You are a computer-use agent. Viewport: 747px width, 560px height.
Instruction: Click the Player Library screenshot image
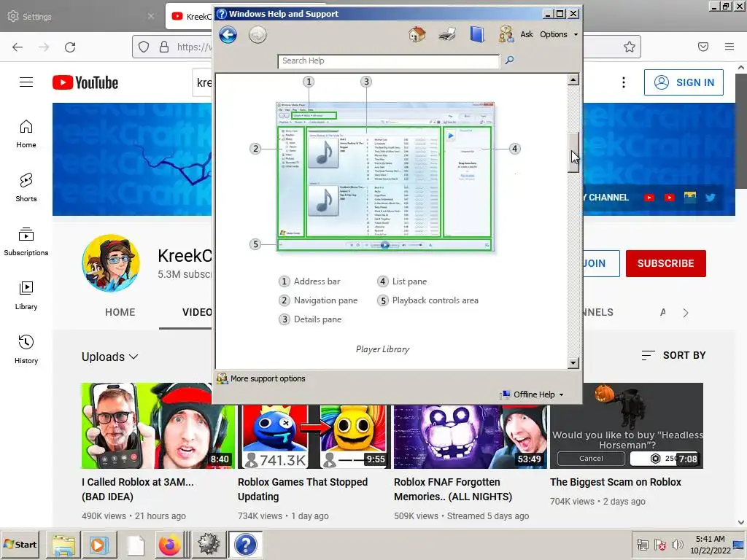click(x=385, y=176)
